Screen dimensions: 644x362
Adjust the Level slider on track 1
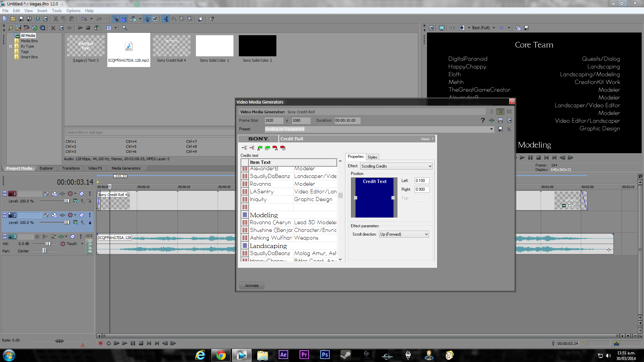[66, 201]
